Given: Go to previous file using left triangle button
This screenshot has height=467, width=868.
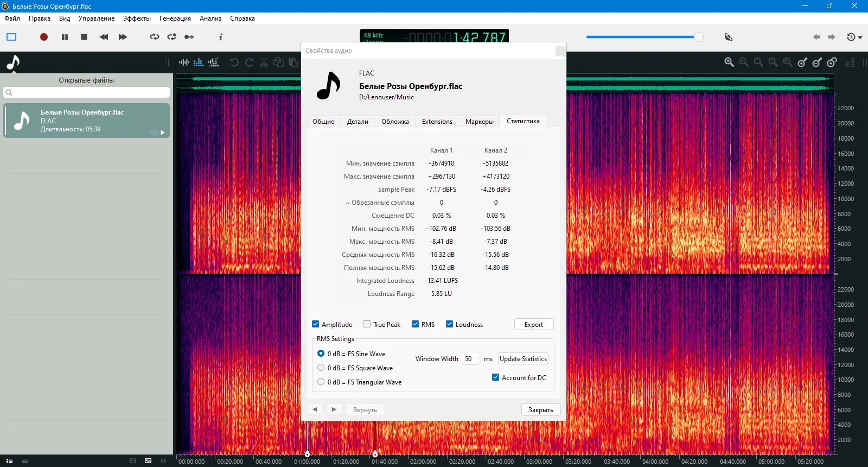Looking at the screenshot, I should tap(315, 409).
